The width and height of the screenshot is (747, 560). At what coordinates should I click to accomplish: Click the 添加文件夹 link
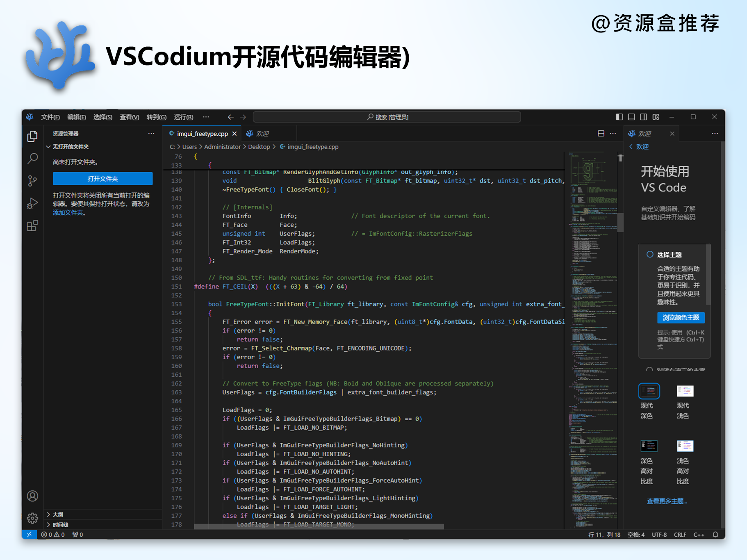[x=68, y=213]
